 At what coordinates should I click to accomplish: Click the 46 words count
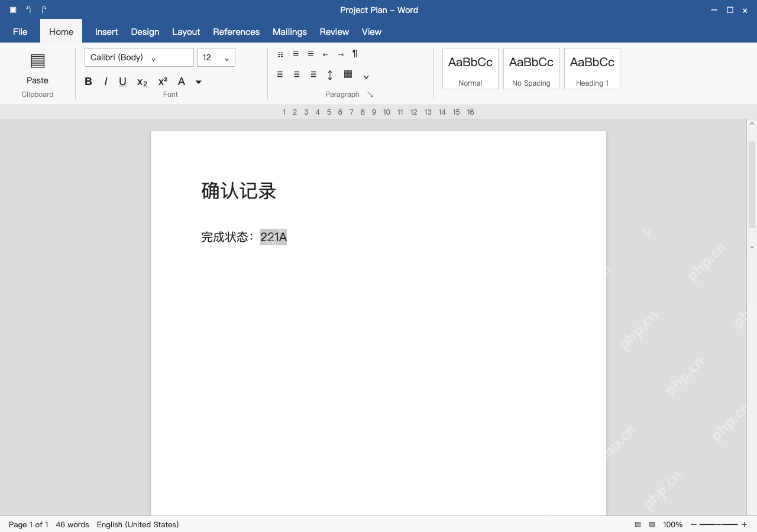pyautogui.click(x=72, y=524)
